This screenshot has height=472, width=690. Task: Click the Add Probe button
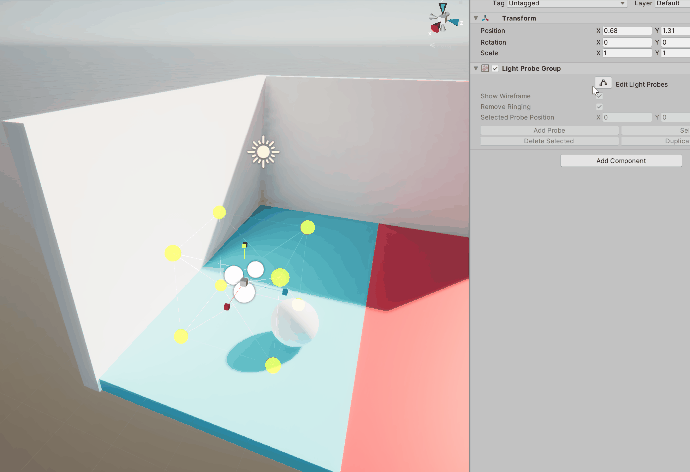(x=549, y=130)
